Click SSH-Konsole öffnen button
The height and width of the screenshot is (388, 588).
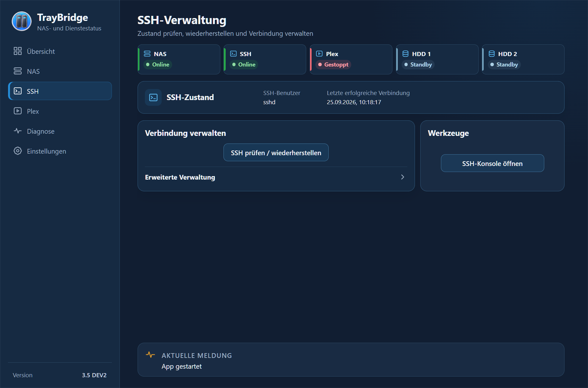[492, 163]
